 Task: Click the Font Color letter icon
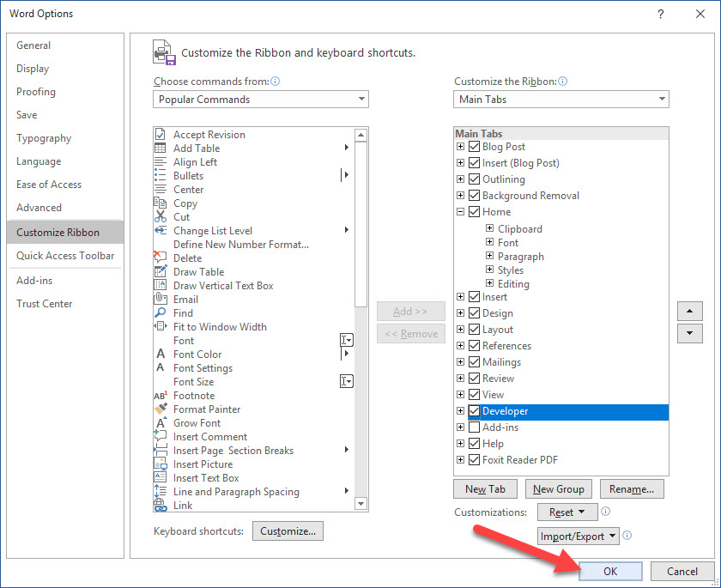(x=160, y=354)
